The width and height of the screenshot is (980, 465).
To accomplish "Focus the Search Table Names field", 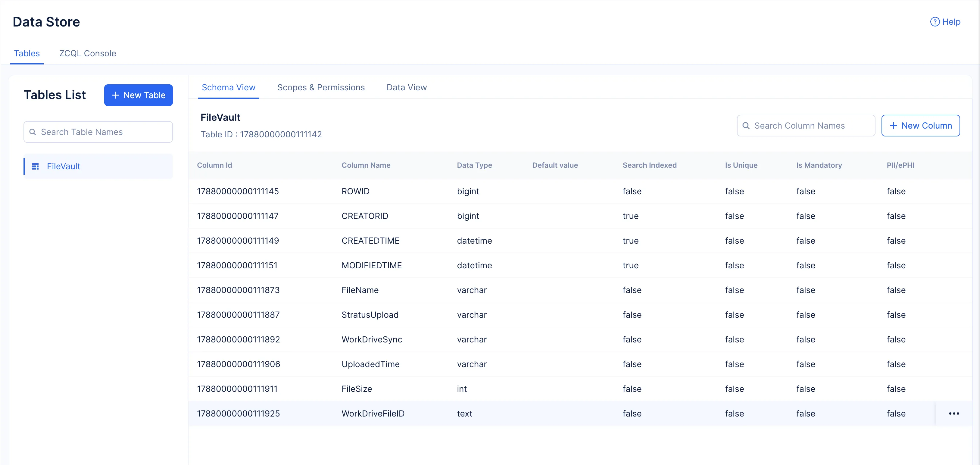I will tap(103, 132).
